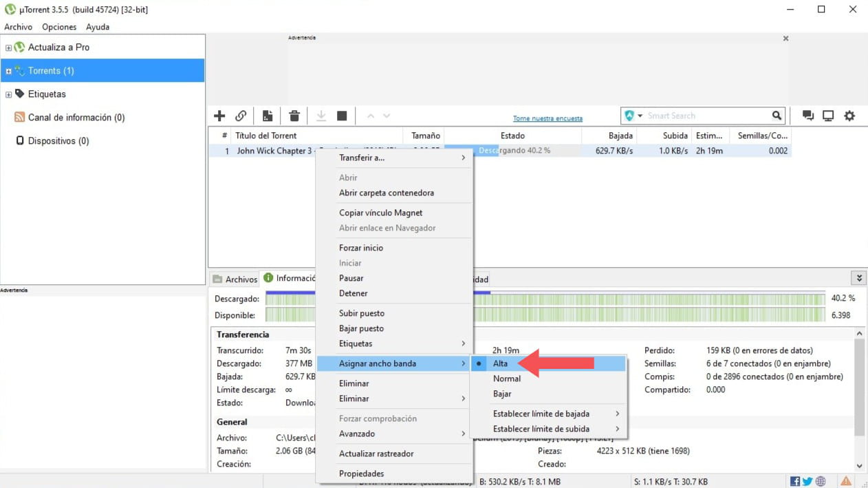Image resolution: width=868 pixels, height=488 pixels.
Task: Click the globe icon in status bar
Action: tap(821, 482)
